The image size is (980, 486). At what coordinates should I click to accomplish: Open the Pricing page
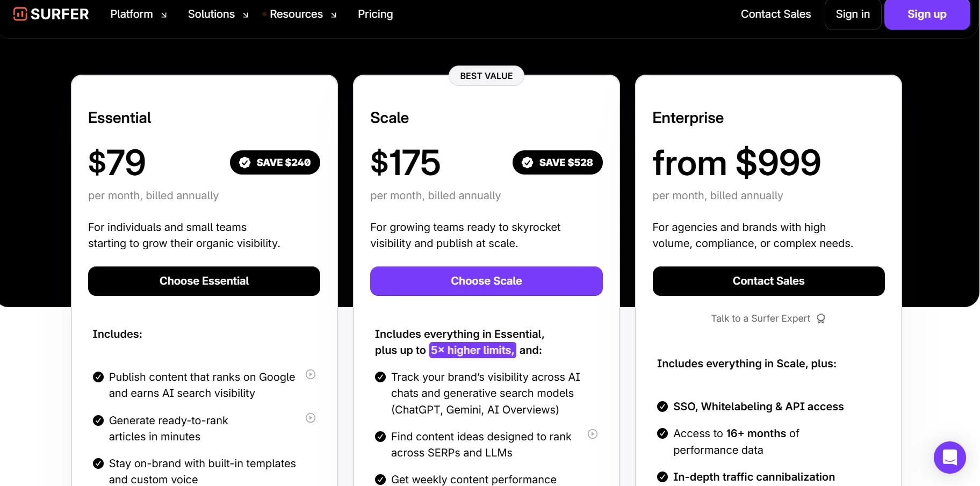pyautogui.click(x=375, y=14)
